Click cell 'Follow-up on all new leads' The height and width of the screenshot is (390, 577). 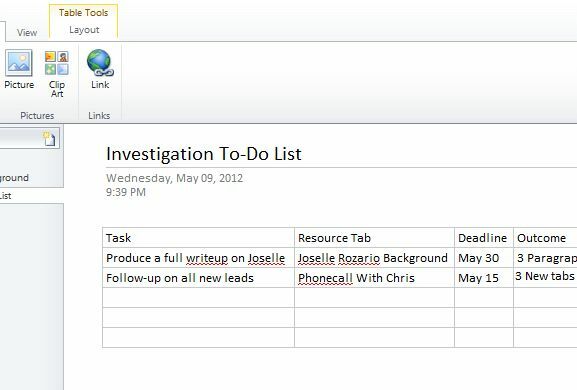[198, 277]
